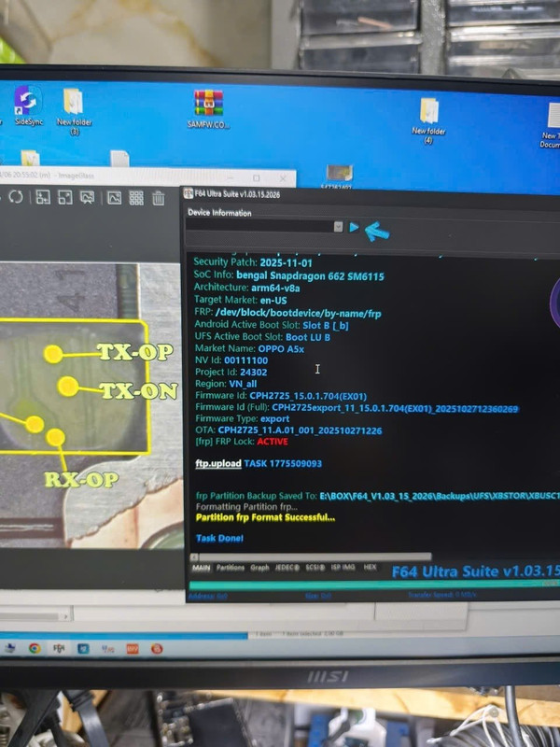Screen dimensions: 560x747
Task: Click 'OPPO A5x' market name value
Action: click(x=281, y=348)
